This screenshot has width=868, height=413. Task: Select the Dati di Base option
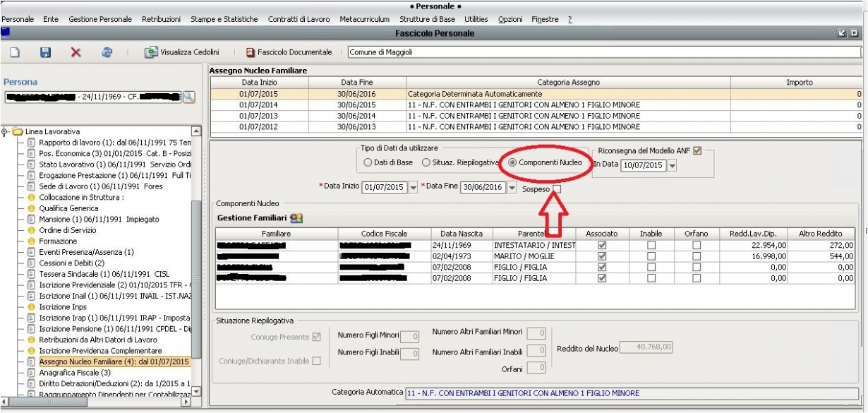click(x=368, y=162)
